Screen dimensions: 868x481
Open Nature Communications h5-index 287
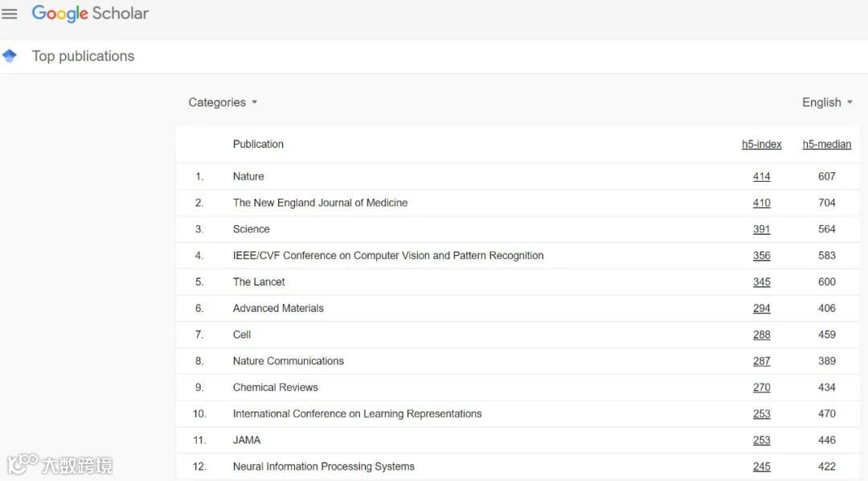click(761, 361)
